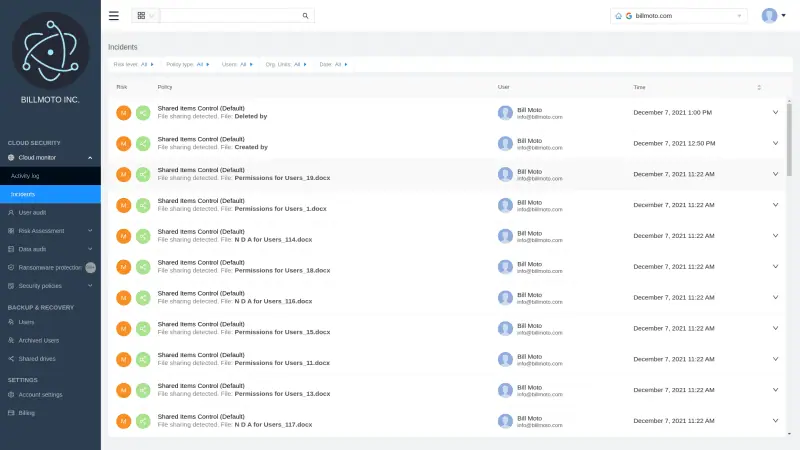Open the Users filter dropdown
800x450 pixels.
coord(237,64)
